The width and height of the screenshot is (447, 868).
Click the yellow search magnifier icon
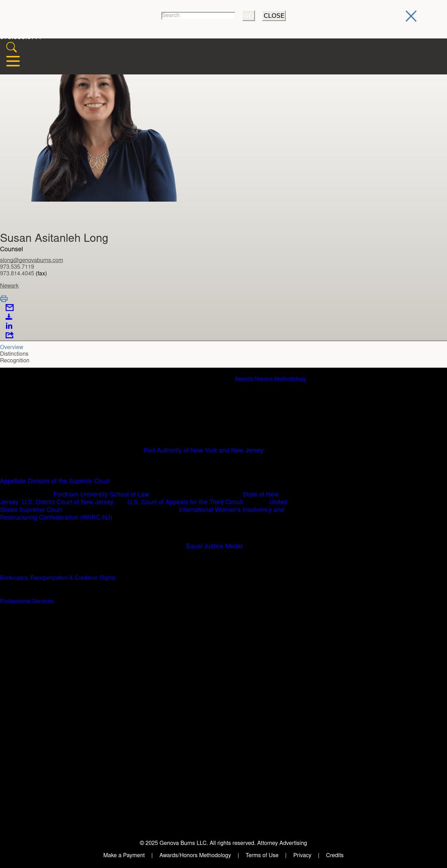tap(12, 47)
